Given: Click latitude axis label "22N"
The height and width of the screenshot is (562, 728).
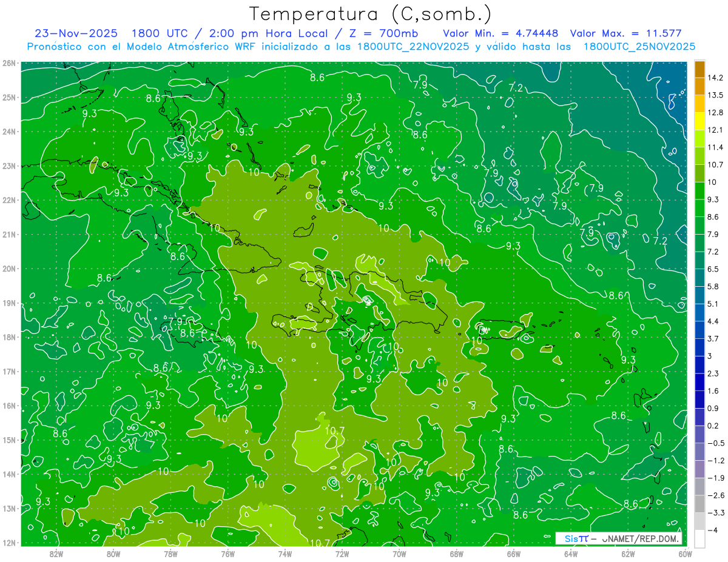Looking at the screenshot, I should [8, 200].
